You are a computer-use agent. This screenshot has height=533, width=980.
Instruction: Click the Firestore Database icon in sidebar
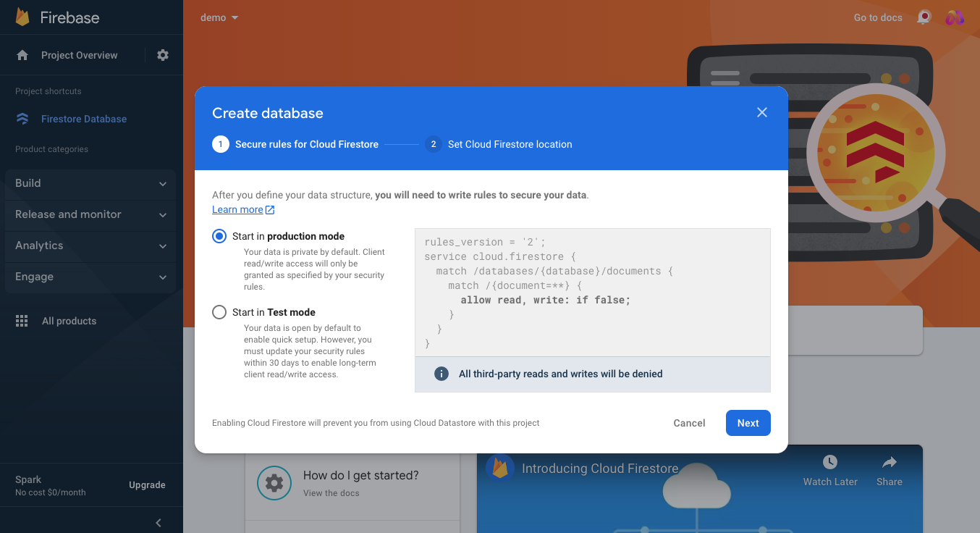point(22,119)
